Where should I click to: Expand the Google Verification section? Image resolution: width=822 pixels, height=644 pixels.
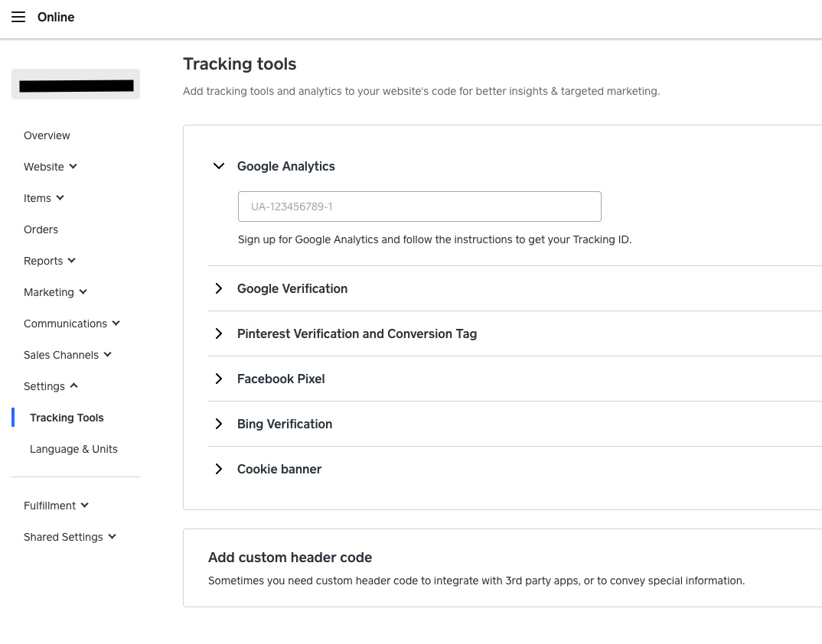[x=219, y=288]
